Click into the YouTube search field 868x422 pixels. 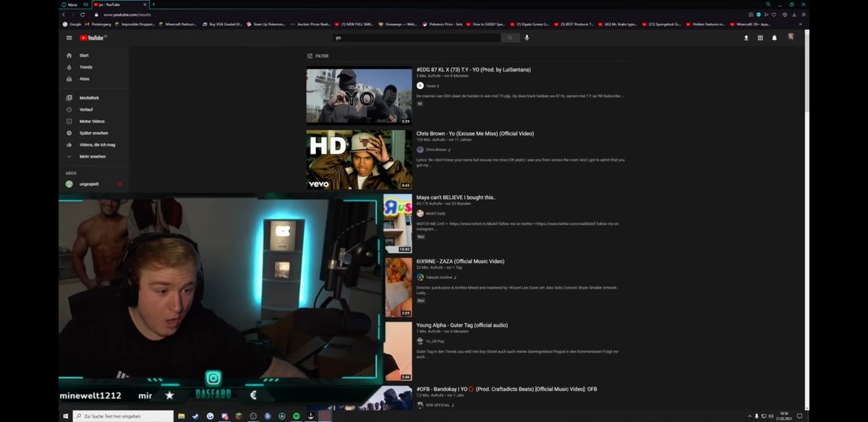coord(417,38)
